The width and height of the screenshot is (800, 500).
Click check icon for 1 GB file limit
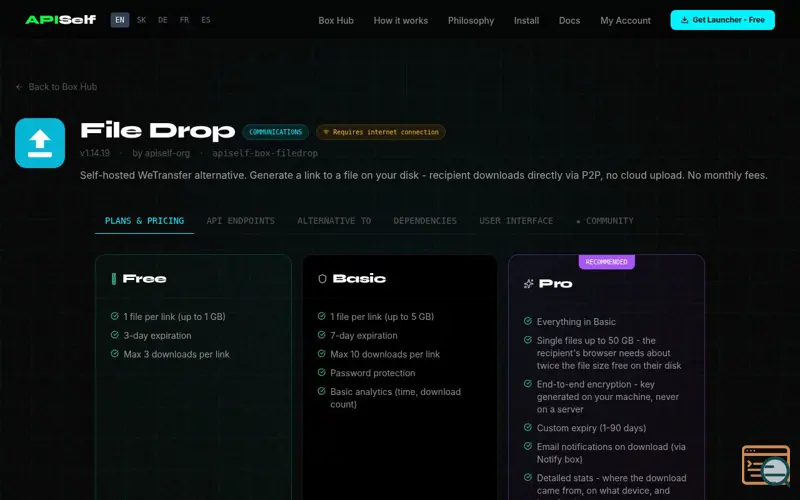click(x=115, y=316)
